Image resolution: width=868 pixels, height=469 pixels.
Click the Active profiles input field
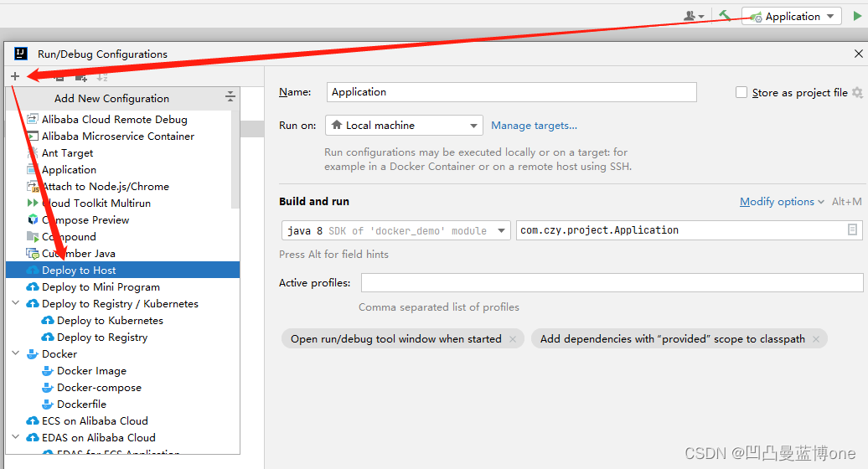pyautogui.click(x=612, y=282)
